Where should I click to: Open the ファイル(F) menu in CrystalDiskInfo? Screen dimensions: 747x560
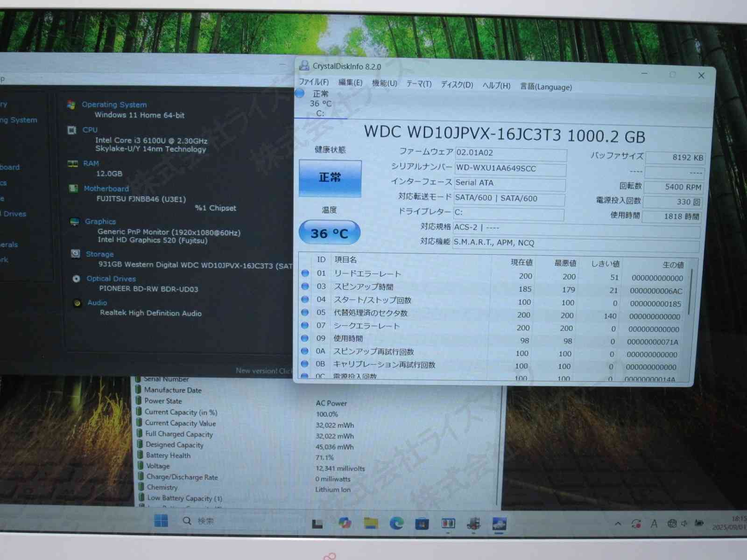(x=314, y=82)
